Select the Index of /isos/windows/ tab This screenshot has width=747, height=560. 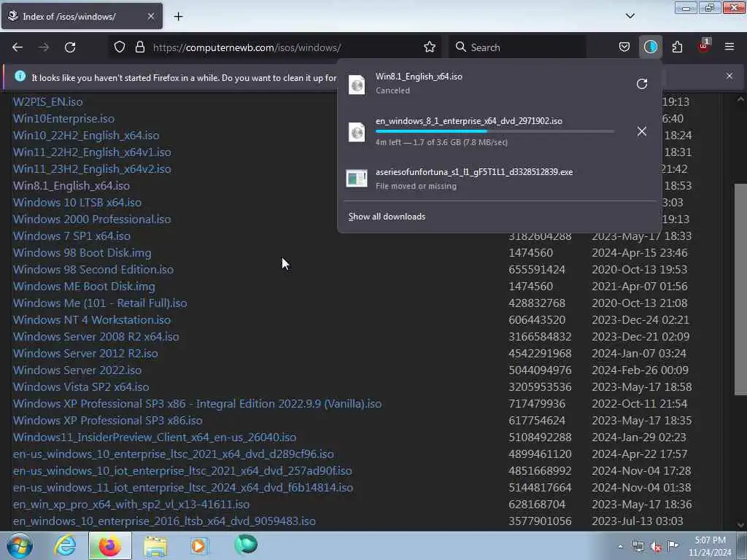tap(82, 16)
